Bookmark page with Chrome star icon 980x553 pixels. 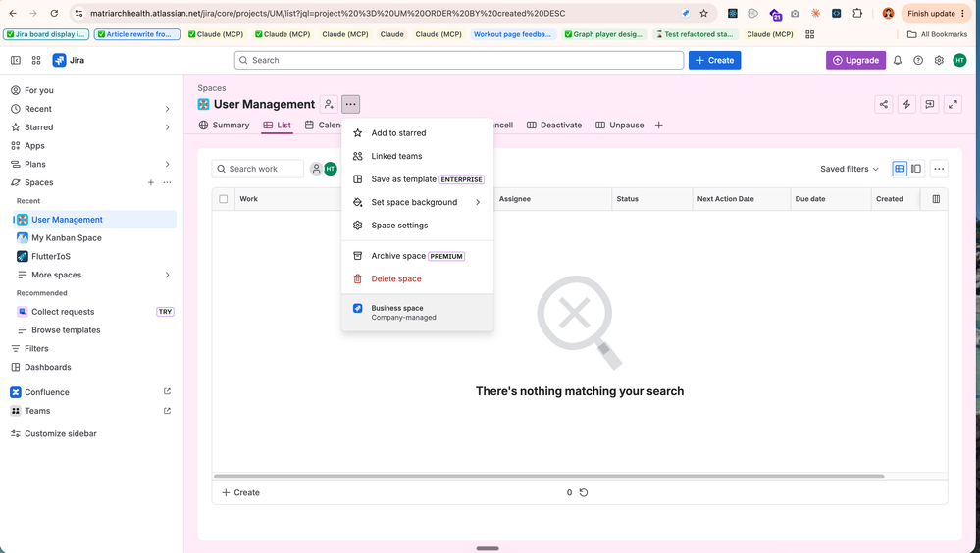703,13
